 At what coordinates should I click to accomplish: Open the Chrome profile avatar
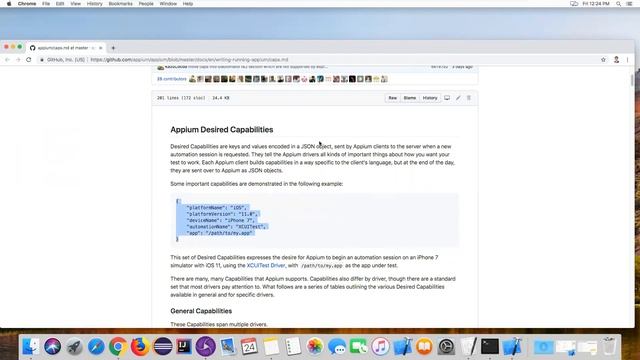(616, 60)
